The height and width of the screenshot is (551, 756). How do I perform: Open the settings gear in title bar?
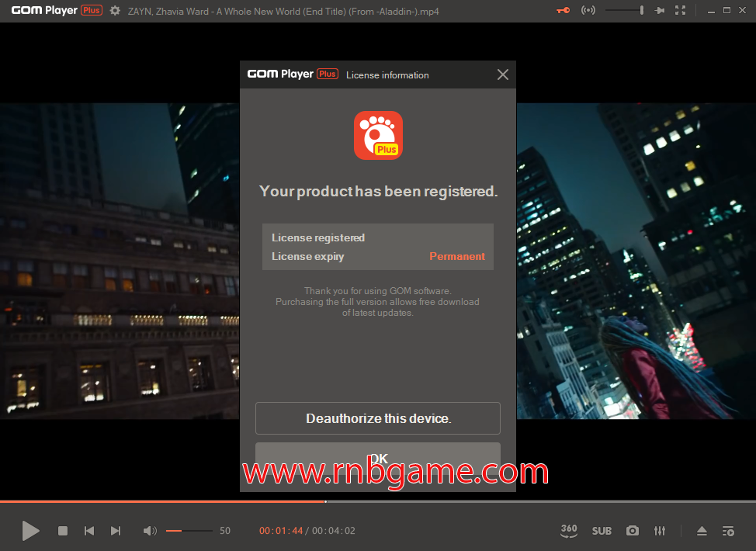tap(115, 10)
